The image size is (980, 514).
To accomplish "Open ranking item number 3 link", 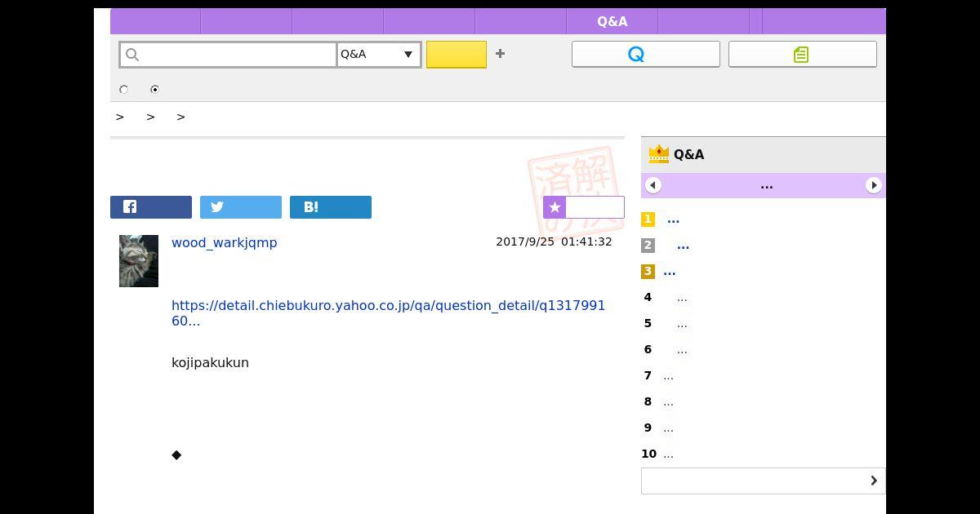I will coord(670,272).
